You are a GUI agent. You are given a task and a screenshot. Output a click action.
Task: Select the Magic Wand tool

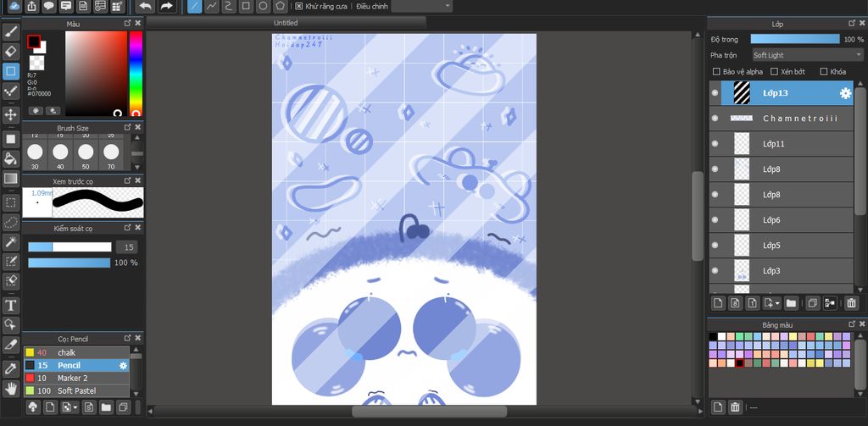pos(10,241)
